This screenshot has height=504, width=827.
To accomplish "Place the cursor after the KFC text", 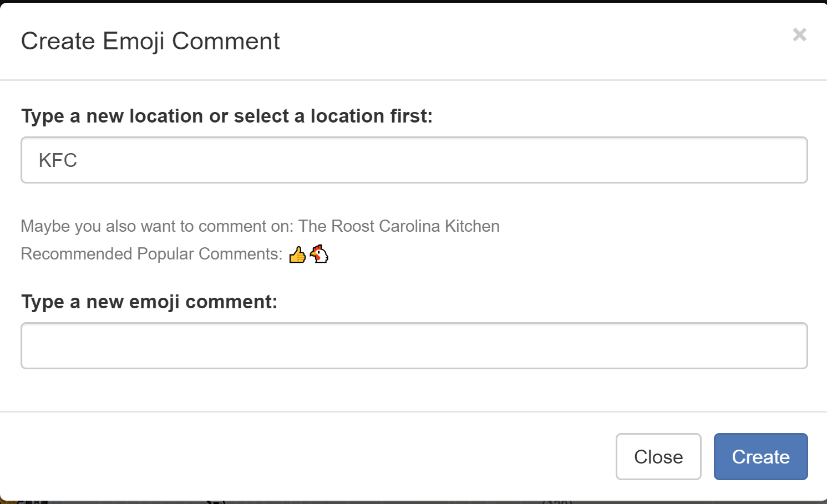I will [x=78, y=160].
